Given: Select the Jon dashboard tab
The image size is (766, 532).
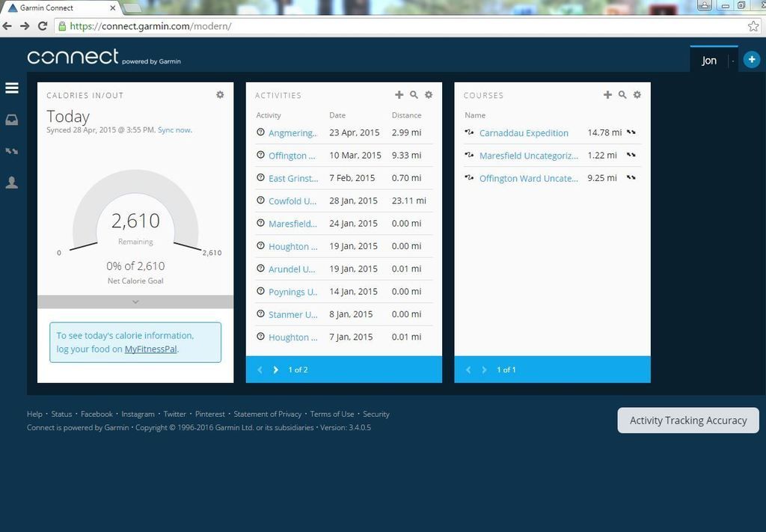Looking at the screenshot, I should 709,61.
